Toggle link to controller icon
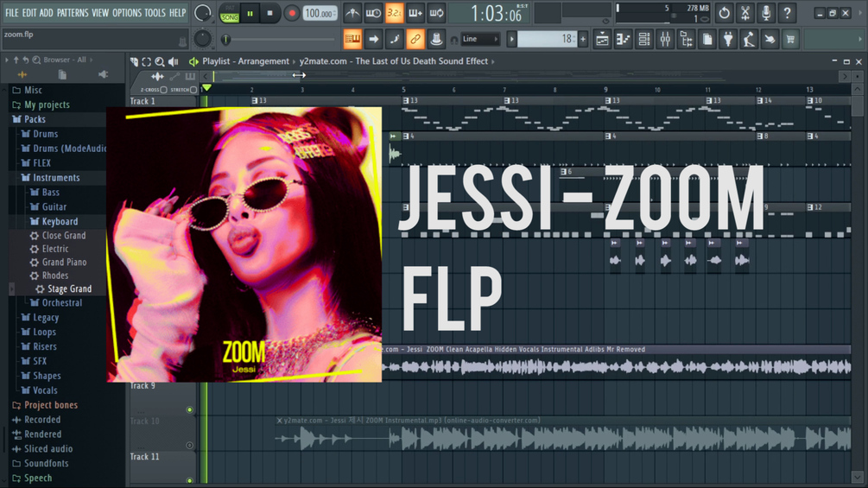The width and height of the screenshot is (868, 488). 415,39
